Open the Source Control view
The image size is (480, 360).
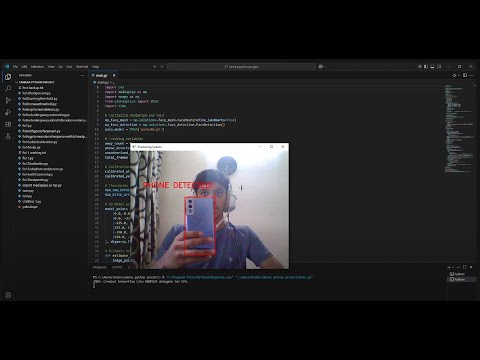coord(8,100)
